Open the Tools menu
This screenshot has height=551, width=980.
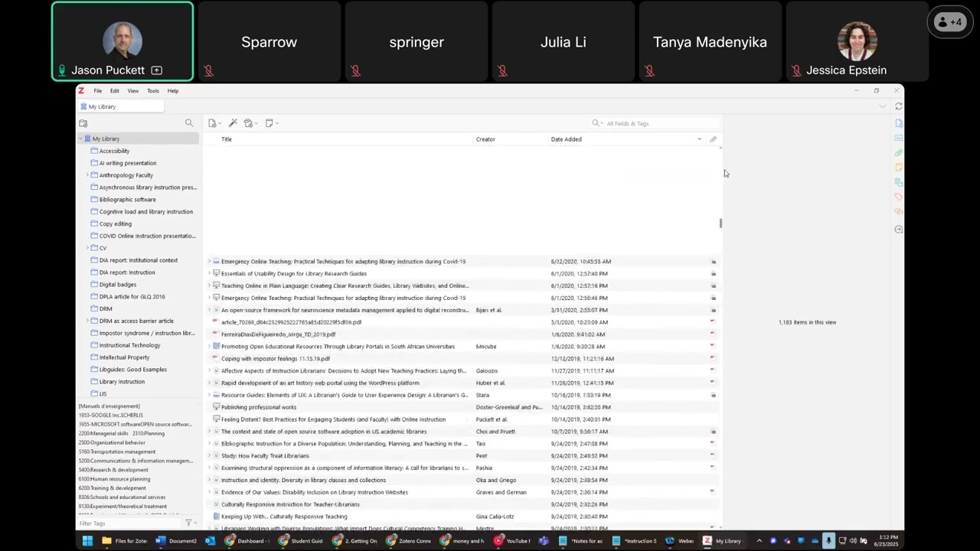coord(153,91)
